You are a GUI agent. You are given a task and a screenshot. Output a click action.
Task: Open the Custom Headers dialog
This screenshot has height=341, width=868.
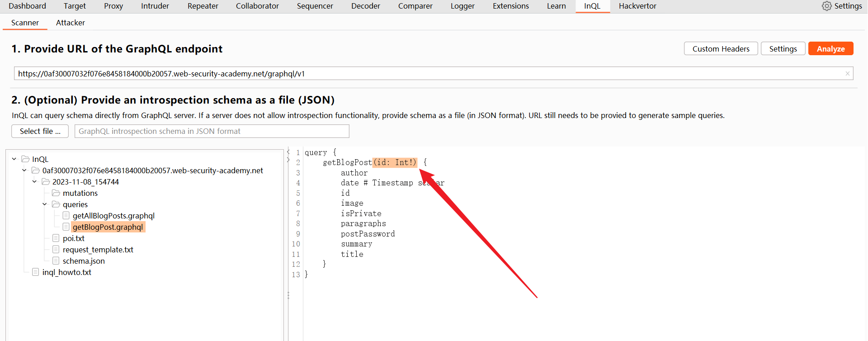721,49
